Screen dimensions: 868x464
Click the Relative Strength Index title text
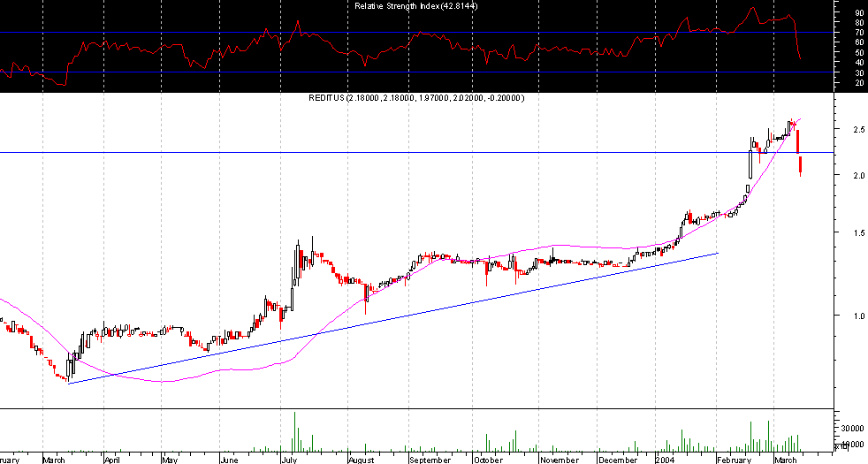pos(415,6)
